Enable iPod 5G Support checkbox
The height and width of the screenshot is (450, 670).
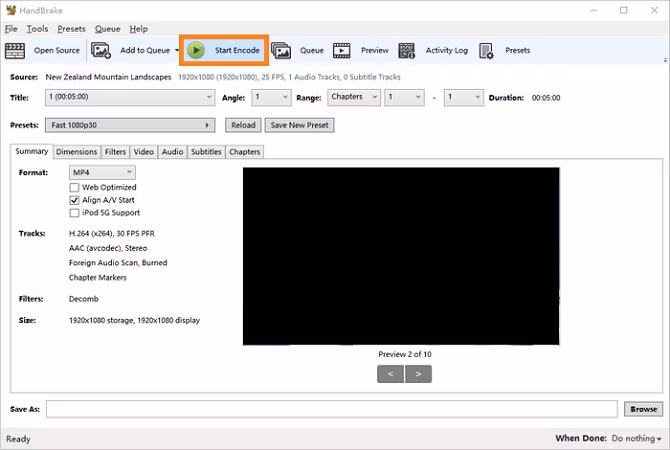(74, 213)
